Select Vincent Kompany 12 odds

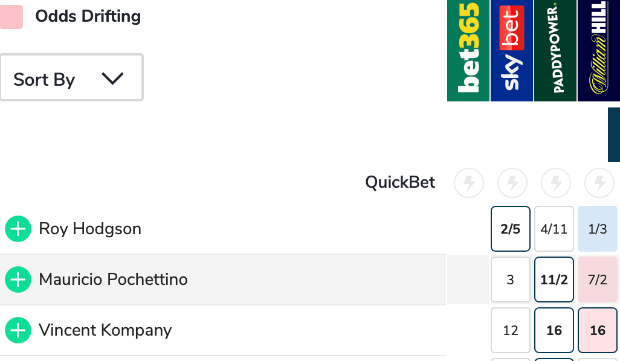510,330
